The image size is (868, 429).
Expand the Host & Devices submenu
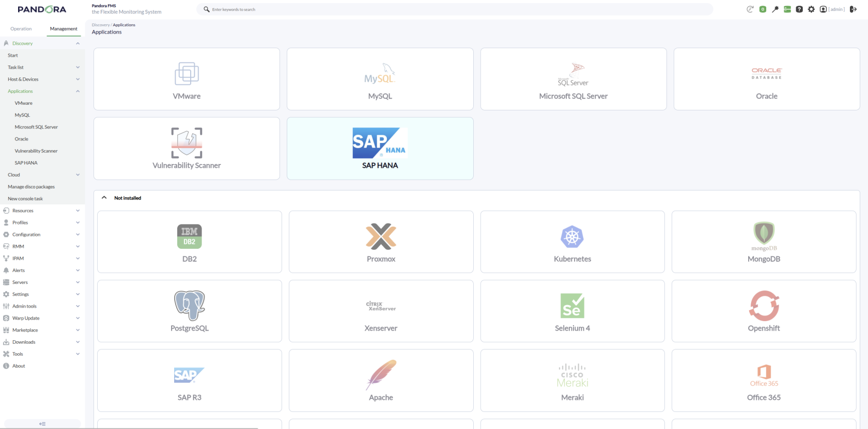78,80
